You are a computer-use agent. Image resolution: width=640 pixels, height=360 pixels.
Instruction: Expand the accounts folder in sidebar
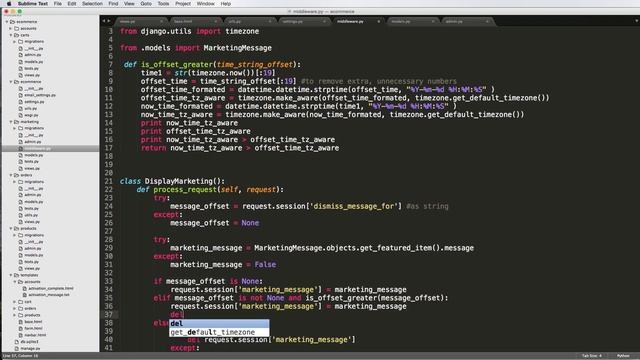point(11,29)
